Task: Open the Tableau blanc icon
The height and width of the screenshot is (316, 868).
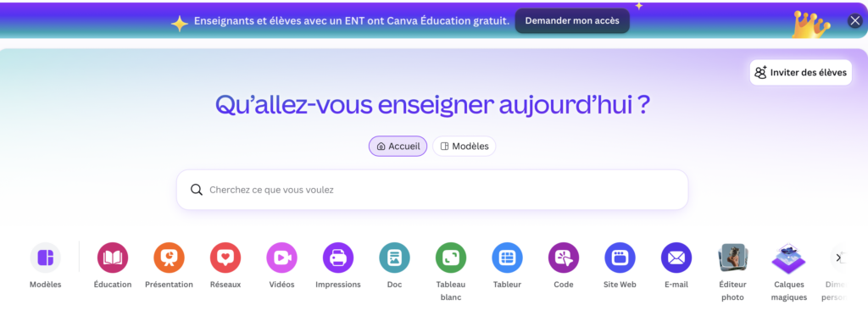Action: (x=451, y=258)
